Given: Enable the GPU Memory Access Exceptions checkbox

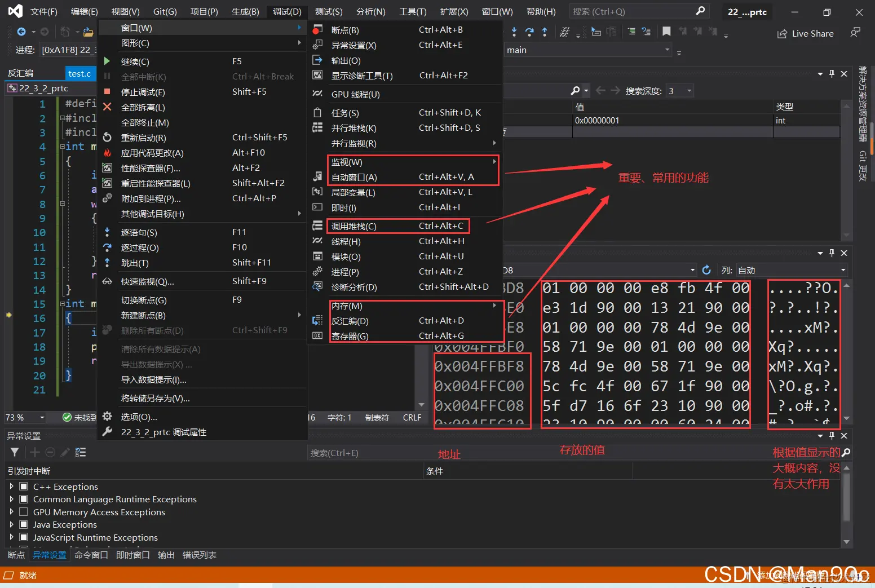Looking at the screenshot, I should click(x=24, y=512).
